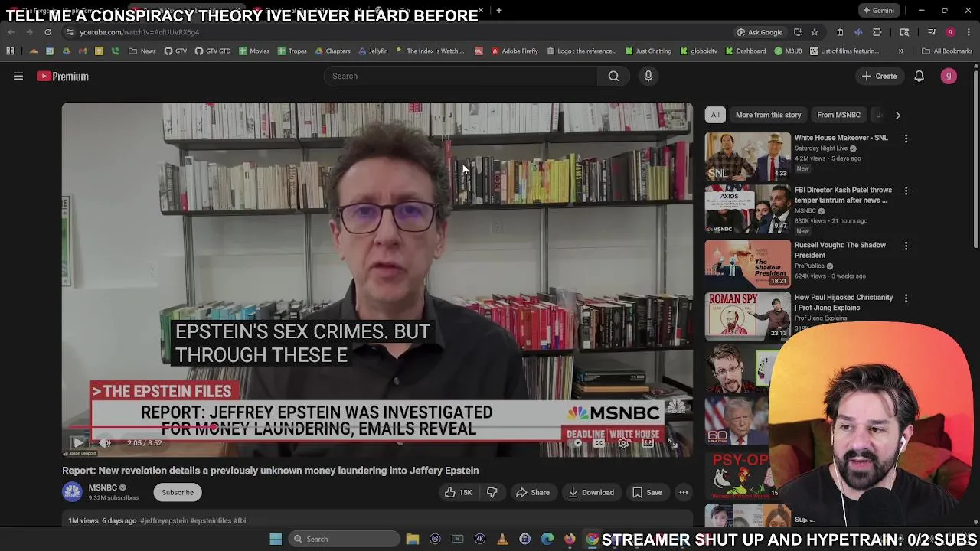This screenshot has height=551, width=980.
Task: Select the All filter chip
Action: 715,115
